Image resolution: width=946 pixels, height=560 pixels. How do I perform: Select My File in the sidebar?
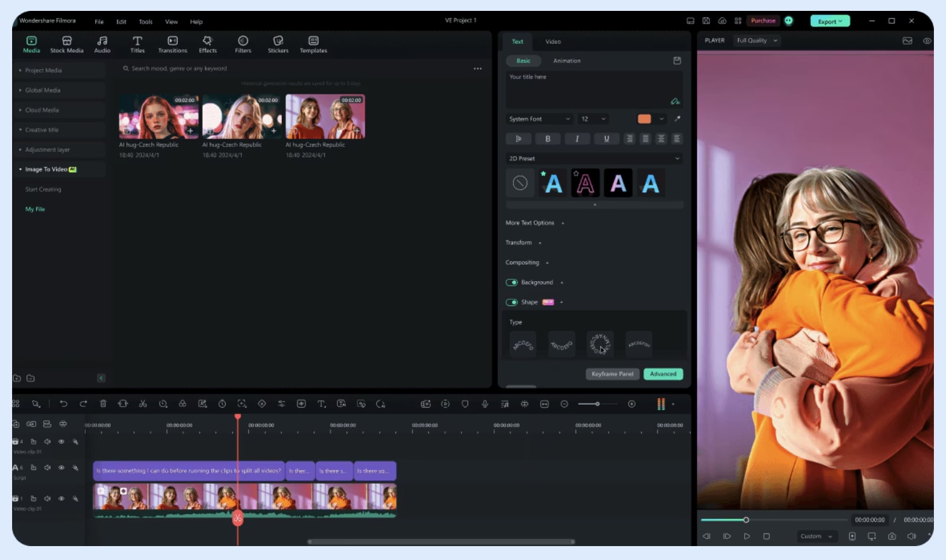pos(35,209)
